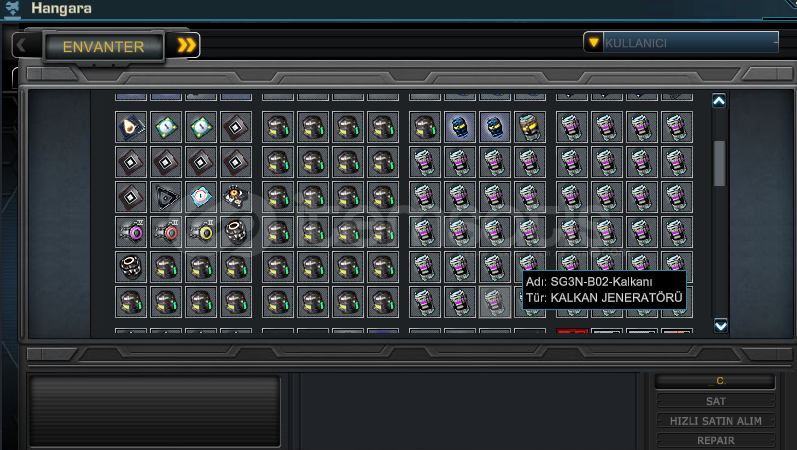Select the highlighted SG3N-B02 shield generator
The image size is (797, 450).
pyautogui.click(x=495, y=302)
